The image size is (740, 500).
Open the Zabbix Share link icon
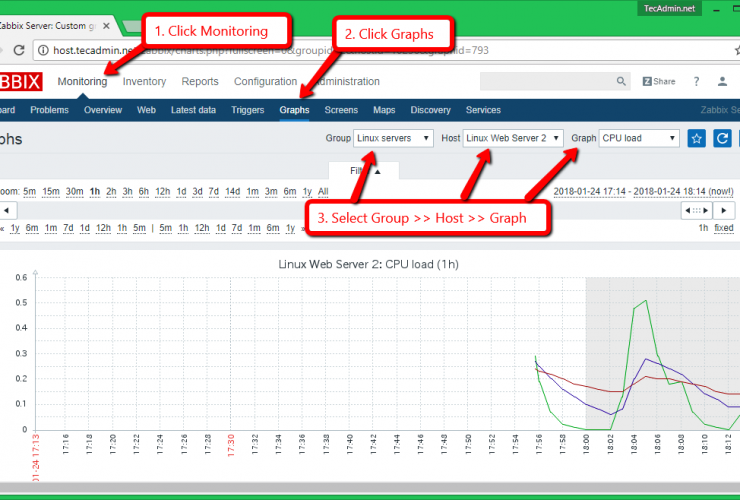659,81
